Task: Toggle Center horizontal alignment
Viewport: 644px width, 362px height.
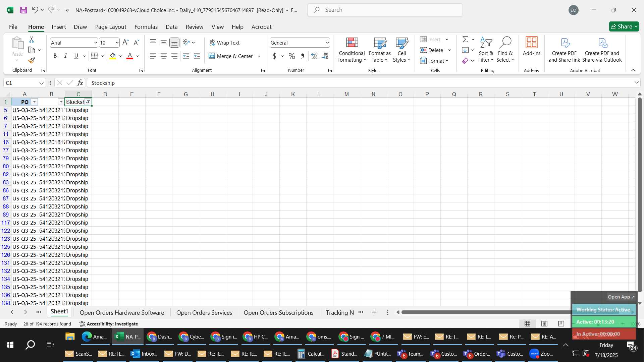Action: pyautogui.click(x=164, y=56)
